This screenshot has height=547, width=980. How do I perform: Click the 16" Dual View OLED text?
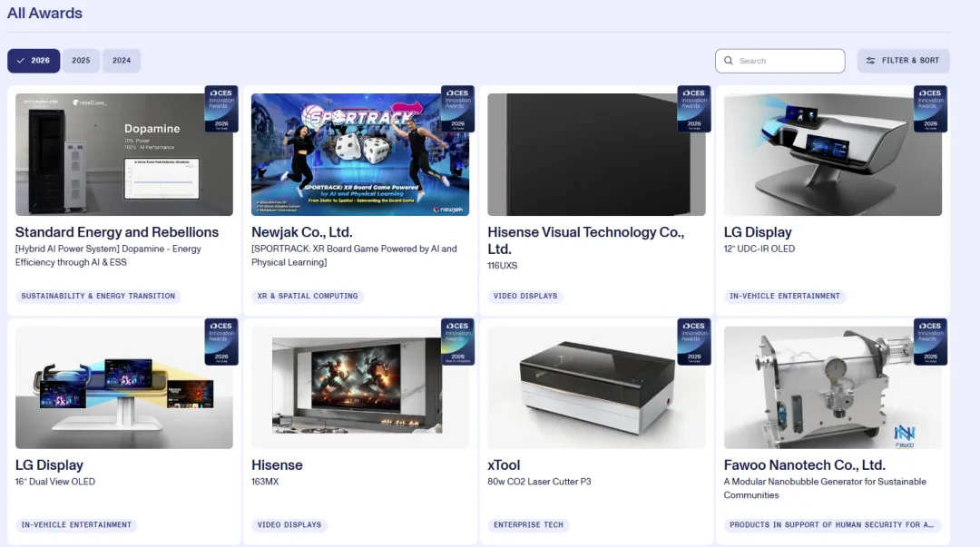(55, 482)
